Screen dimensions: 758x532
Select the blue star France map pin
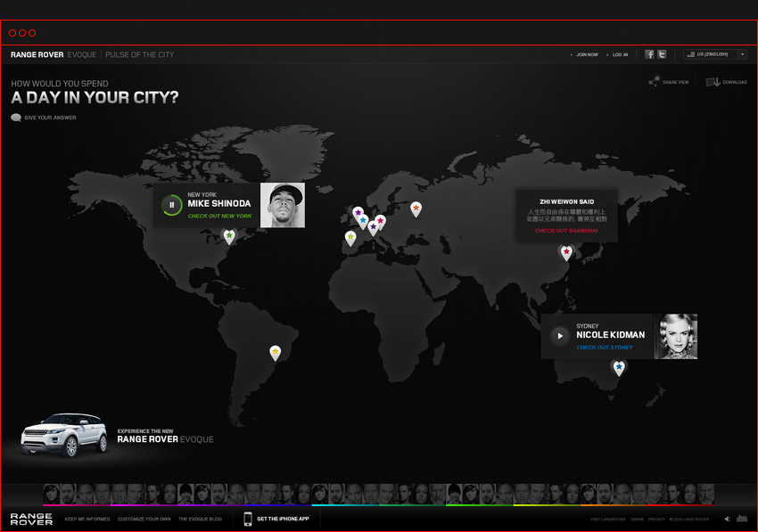[363, 221]
